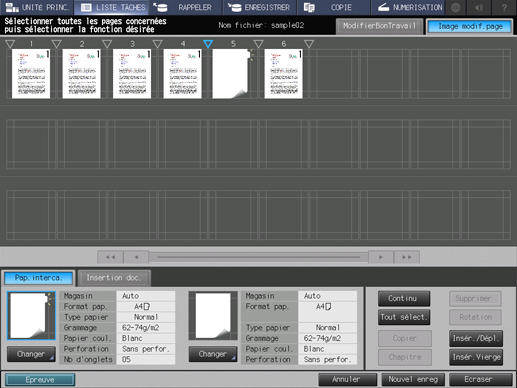Switch to the Insertion doc. tab
517x388 pixels.
pyautogui.click(x=114, y=278)
